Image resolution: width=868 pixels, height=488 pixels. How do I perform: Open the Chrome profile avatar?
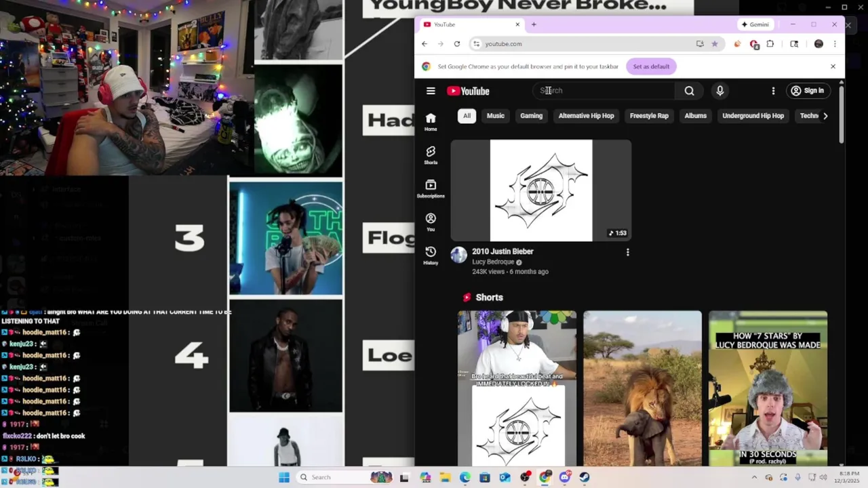(x=818, y=44)
